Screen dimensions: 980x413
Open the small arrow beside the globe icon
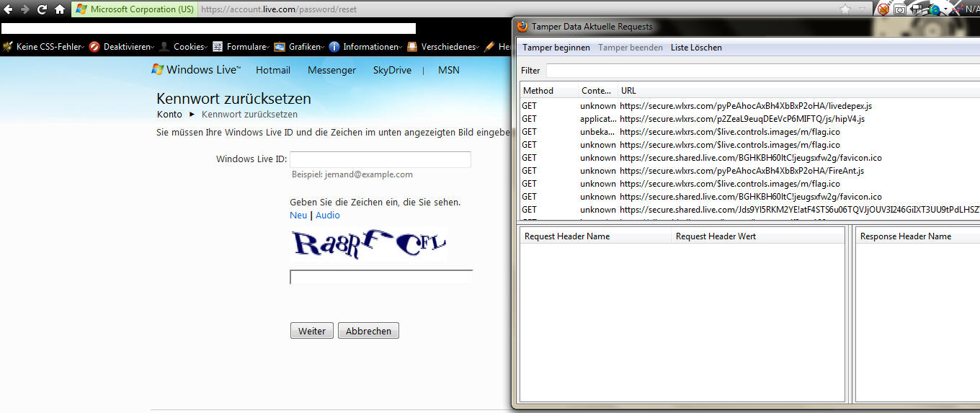944,10
